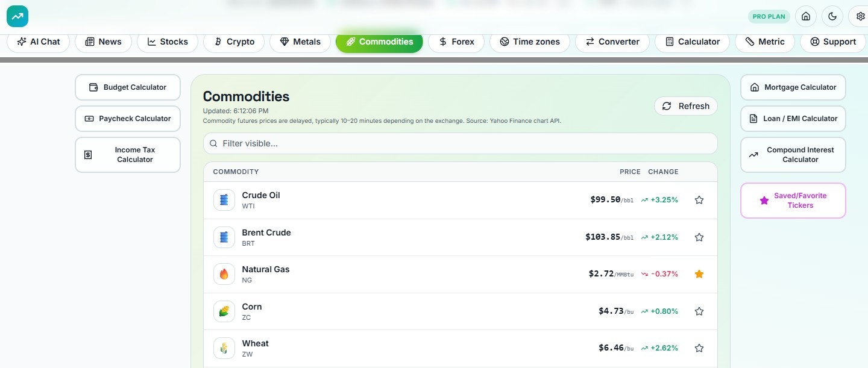Open the Crypto tab

234,42
